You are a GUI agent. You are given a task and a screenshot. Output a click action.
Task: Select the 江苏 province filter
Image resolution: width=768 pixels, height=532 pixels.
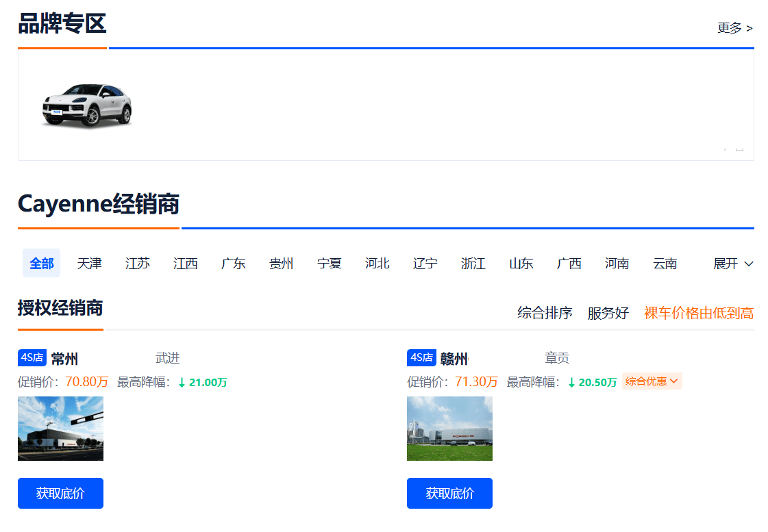[137, 263]
